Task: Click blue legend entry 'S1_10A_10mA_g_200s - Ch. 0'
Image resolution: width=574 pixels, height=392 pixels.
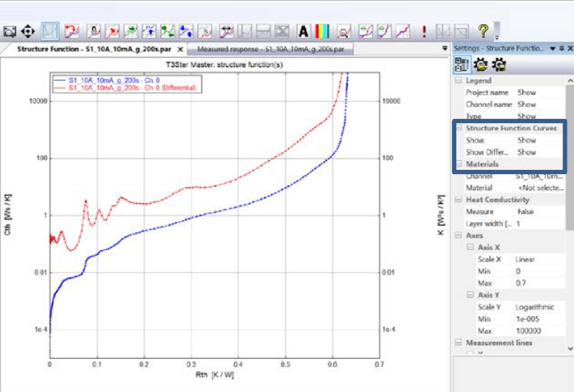Action: 113,80
